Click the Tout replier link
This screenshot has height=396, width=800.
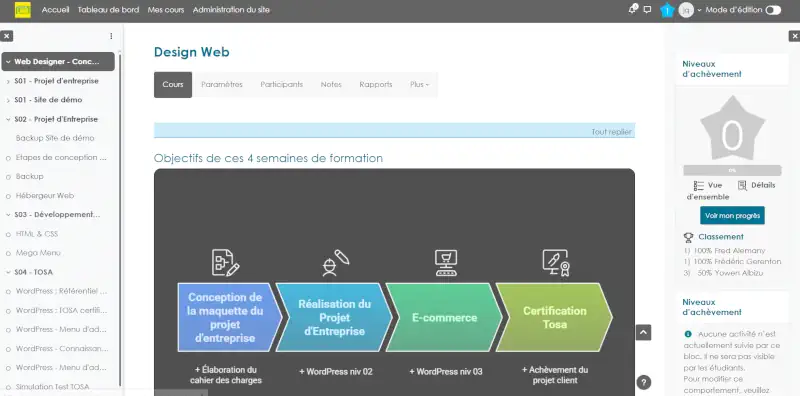pyautogui.click(x=611, y=132)
